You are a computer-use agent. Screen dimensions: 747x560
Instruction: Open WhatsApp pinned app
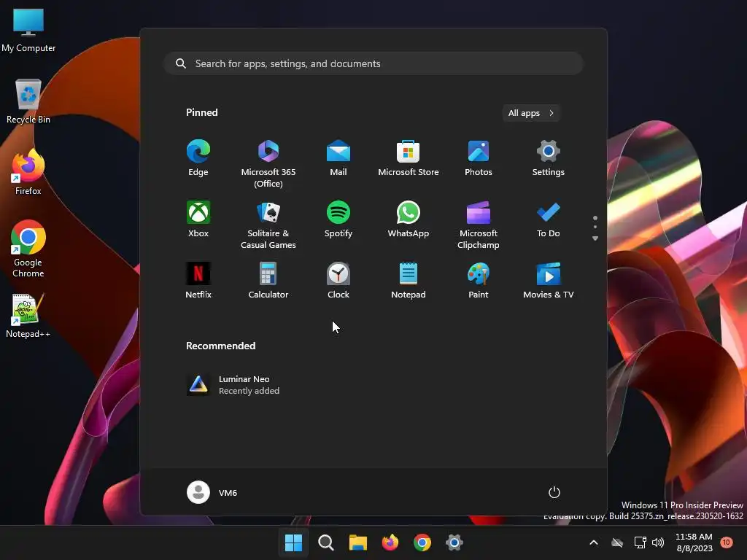click(x=409, y=219)
